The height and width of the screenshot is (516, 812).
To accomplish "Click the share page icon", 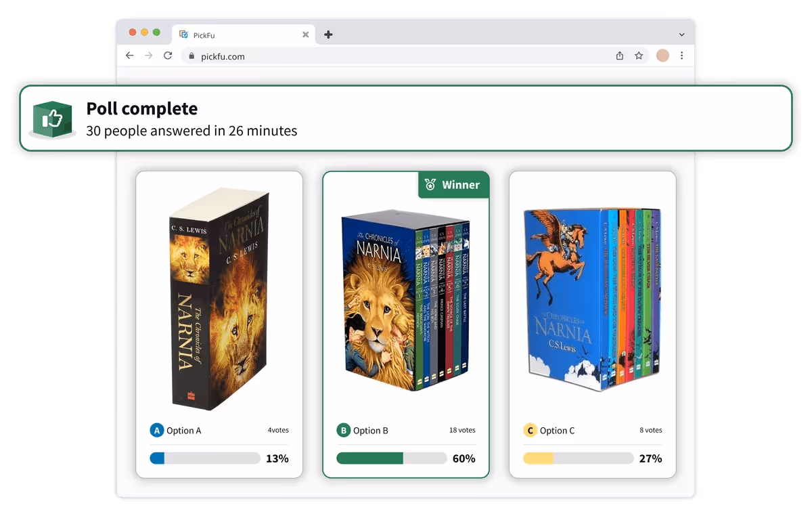I will (x=620, y=56).
